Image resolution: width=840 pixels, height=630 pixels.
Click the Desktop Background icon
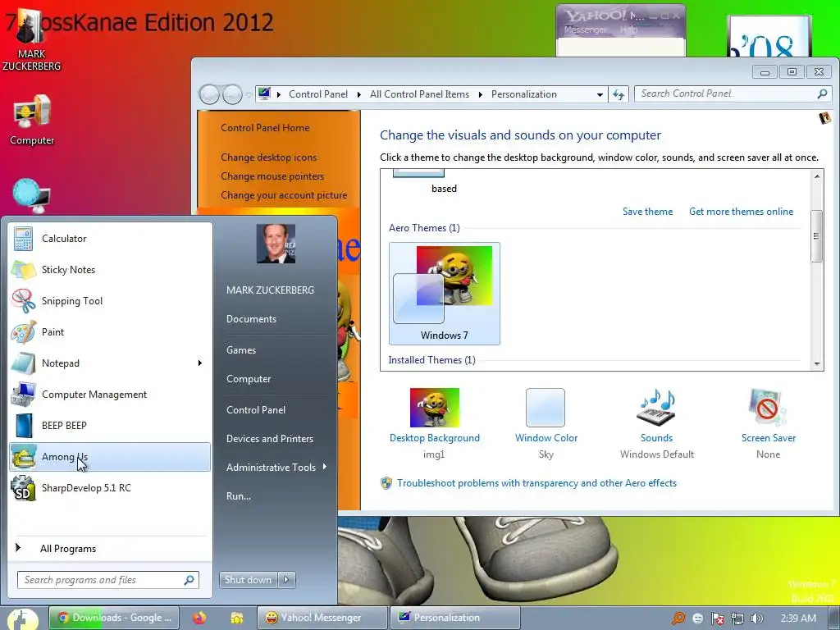coord(435,408)
